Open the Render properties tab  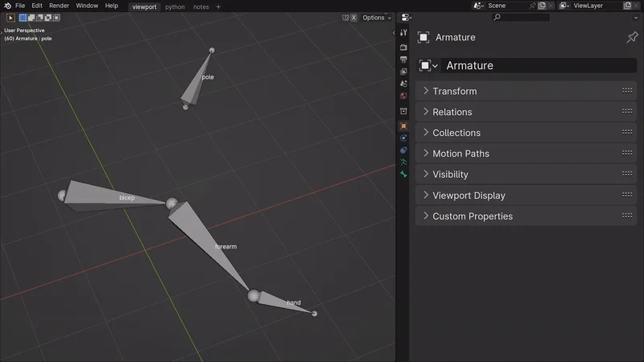coord(403,47)
